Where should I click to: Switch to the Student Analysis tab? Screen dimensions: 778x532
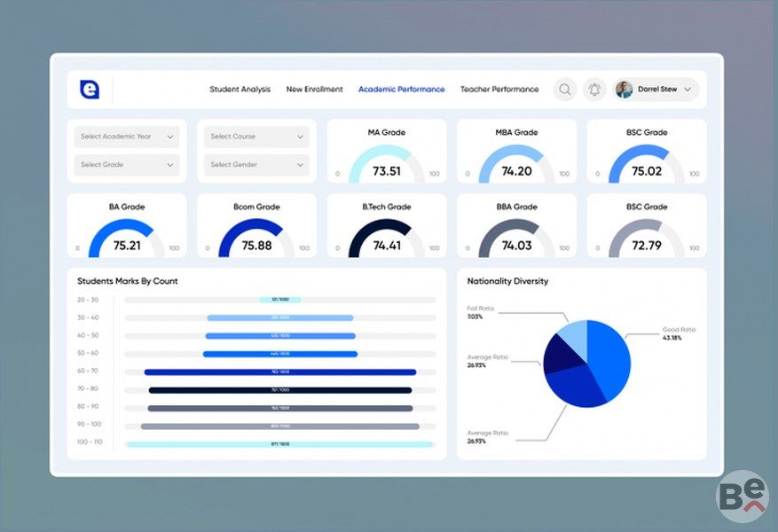[x=240, y=90]
